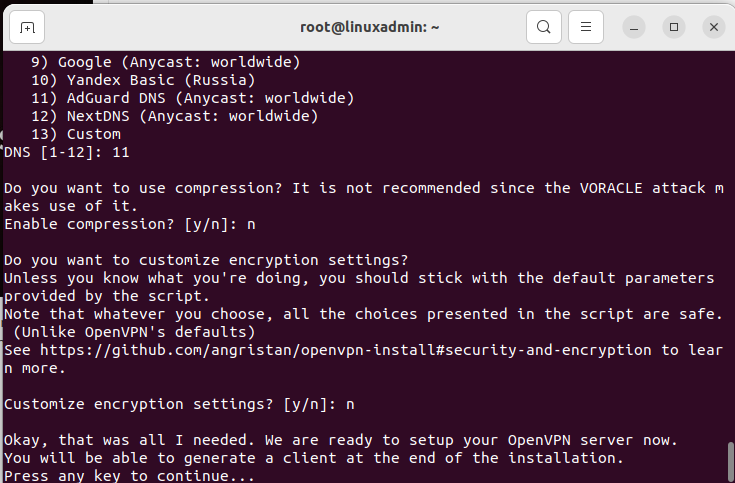This screenshot has height=483, width=735.
Task: Click the terminal vertical scrollbar thumb
Action: (x=730, y=462)
